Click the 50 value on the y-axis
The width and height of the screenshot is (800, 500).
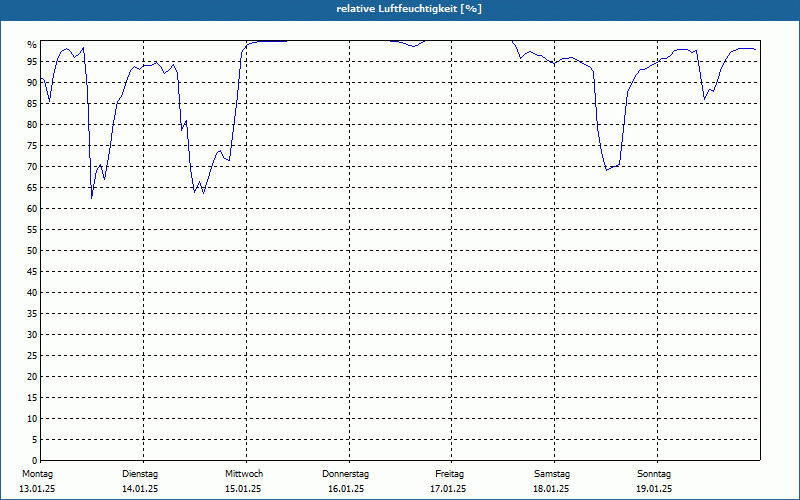click(32, 251)
